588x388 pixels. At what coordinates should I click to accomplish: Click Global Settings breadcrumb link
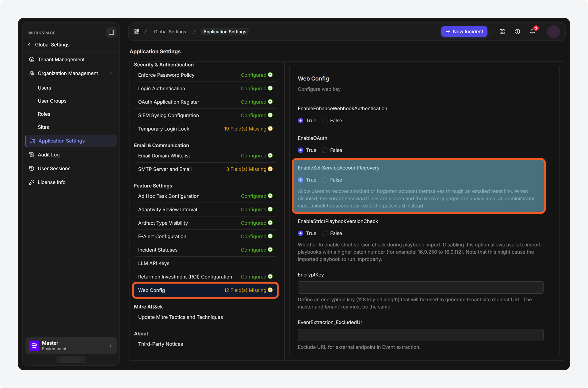(x=170, y=32)
